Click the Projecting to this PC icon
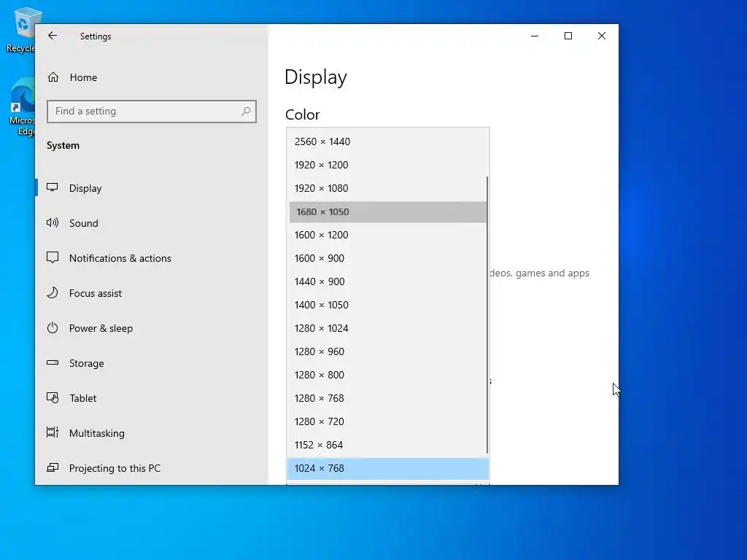Image resolution: width=747 pixels, height=560 pixels. click(53, 467)
